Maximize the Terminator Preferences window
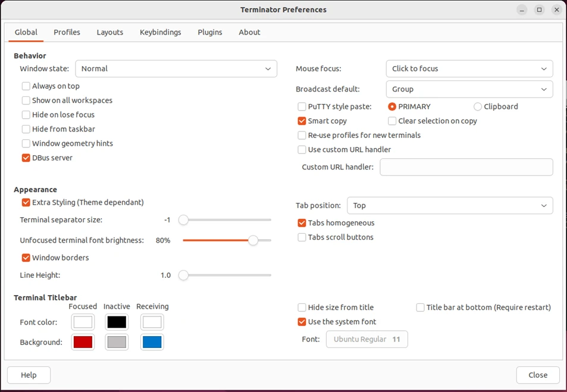This screenshot has width=567, height=392. point(539,10)
